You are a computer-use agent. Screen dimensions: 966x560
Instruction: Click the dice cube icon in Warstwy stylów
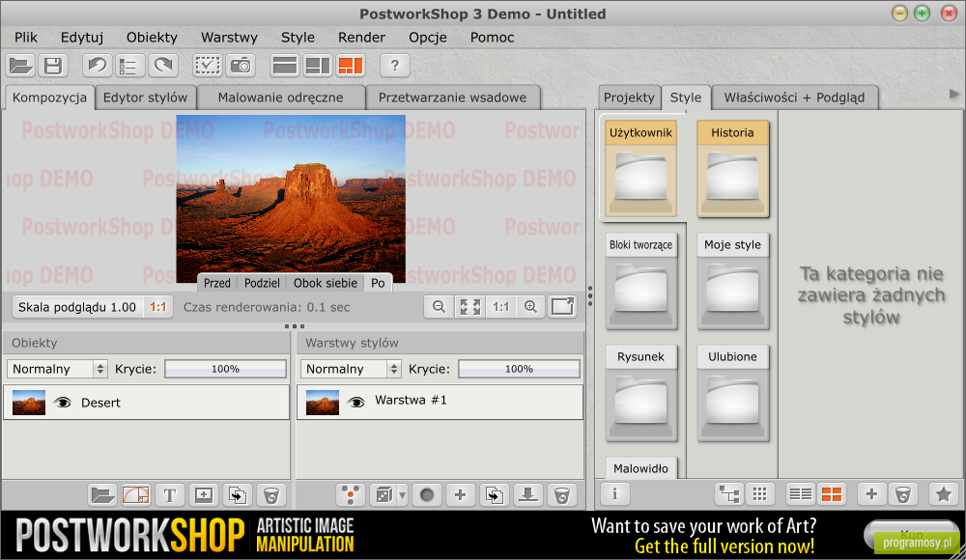coord(384,494)
